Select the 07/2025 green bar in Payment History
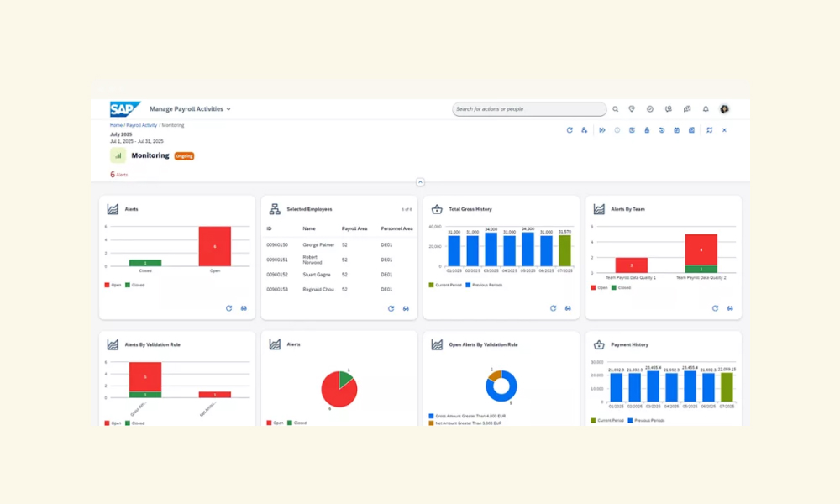The image size is (840, 504). pyautogui.click(x=727, y=387)
